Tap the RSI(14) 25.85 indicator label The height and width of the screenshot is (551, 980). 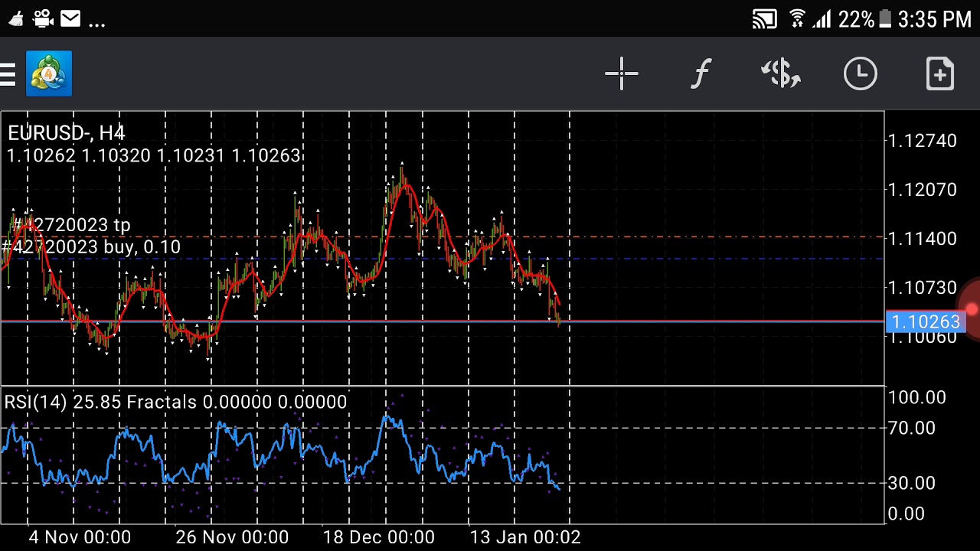pyautogui.click(x=62, y=403)
